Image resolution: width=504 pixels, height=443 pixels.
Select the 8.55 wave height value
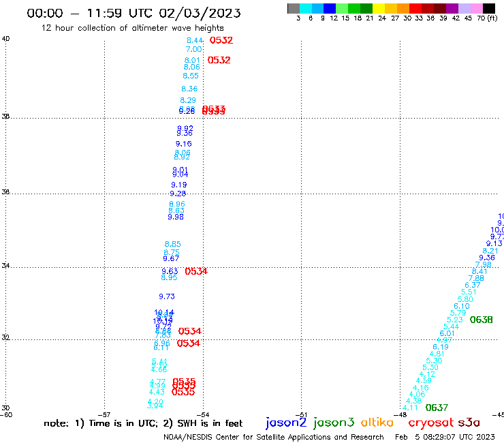tap(191, 76)
